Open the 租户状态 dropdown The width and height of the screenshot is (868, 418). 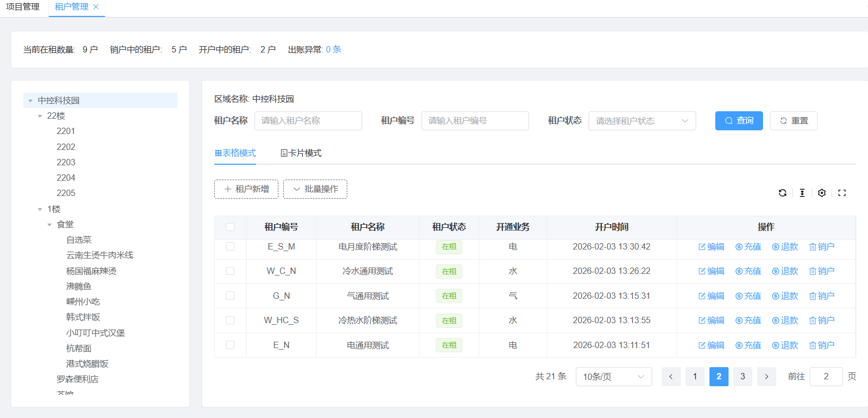pyautogui.click(x=642, y=121)
